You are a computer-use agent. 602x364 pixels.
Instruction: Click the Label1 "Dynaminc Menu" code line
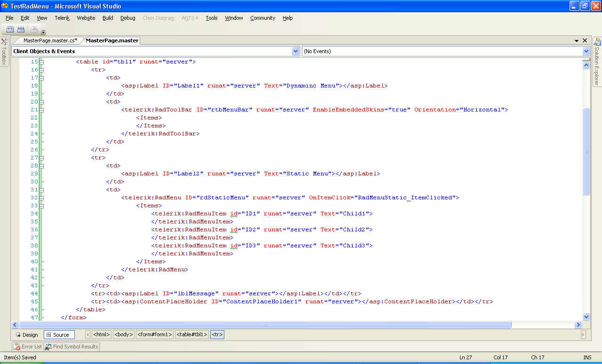coord(254,86)
